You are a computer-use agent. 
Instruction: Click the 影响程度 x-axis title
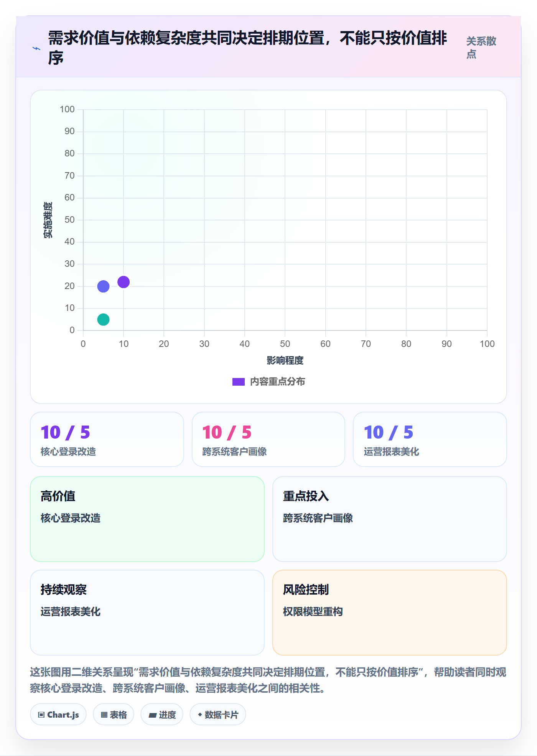[285, 360]
